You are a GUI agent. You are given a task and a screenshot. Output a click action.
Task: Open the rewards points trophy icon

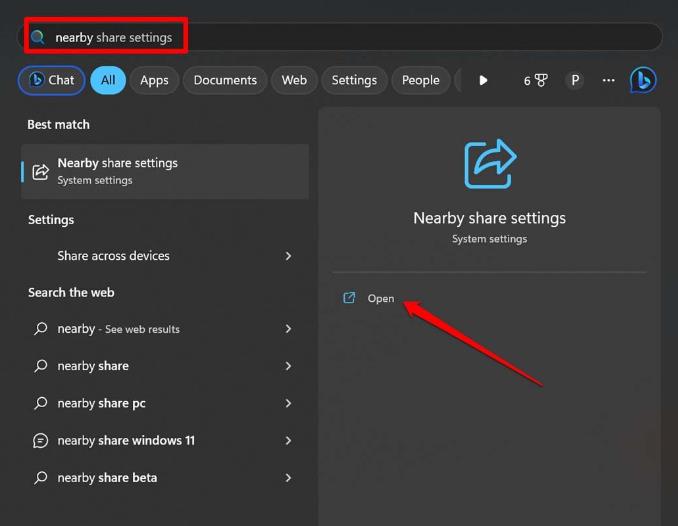[536, 80]
